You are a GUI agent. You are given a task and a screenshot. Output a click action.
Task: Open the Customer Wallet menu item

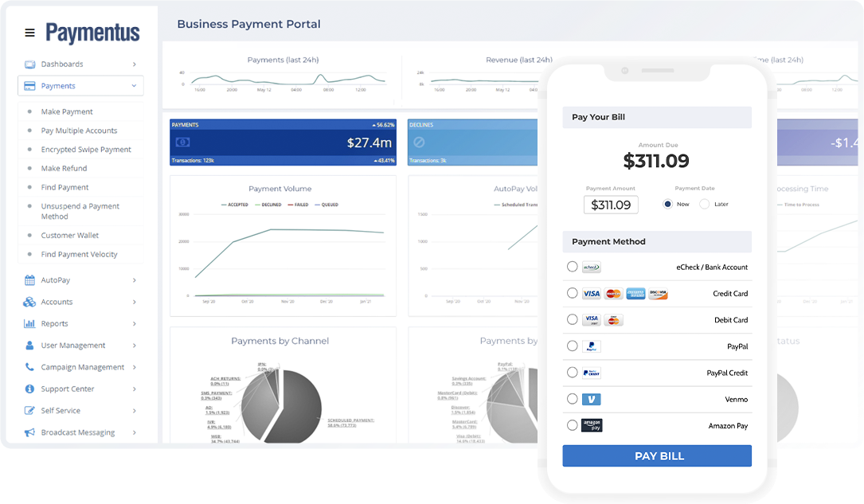pyautogui.click(x=70, y=235)
